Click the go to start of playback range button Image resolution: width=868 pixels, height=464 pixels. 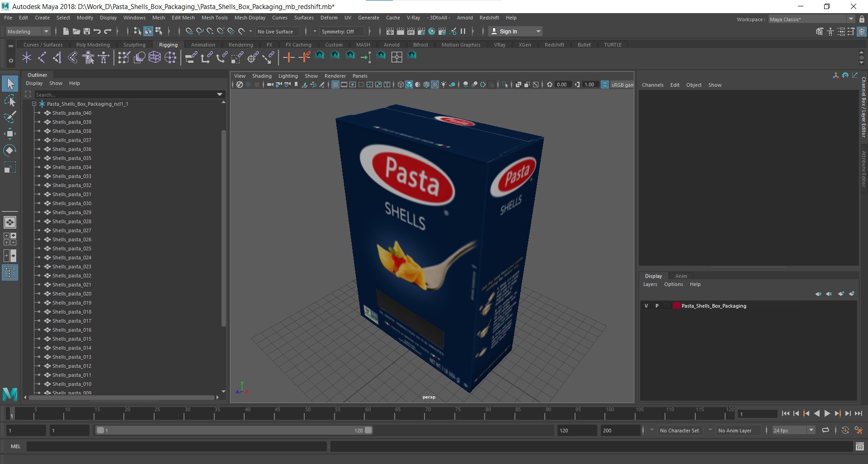coord(785,413)
